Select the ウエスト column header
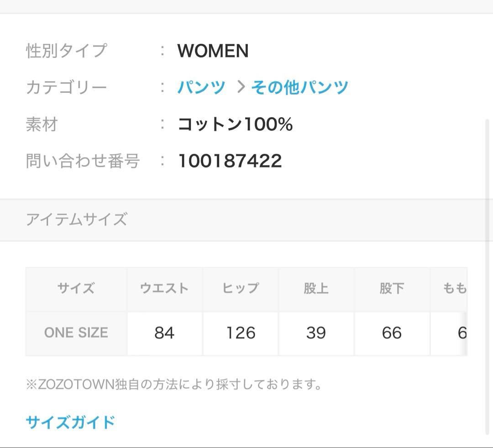 [164, 289]
